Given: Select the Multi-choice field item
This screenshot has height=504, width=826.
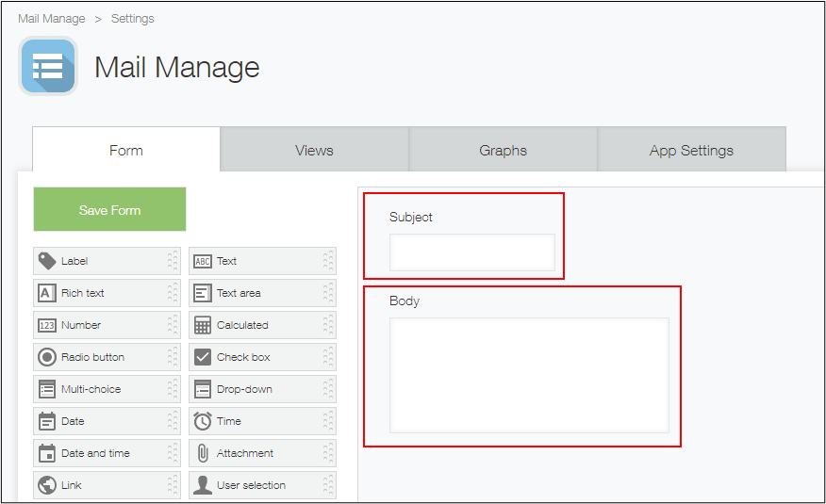Looking at the screenshot, I should pos(91,389).
